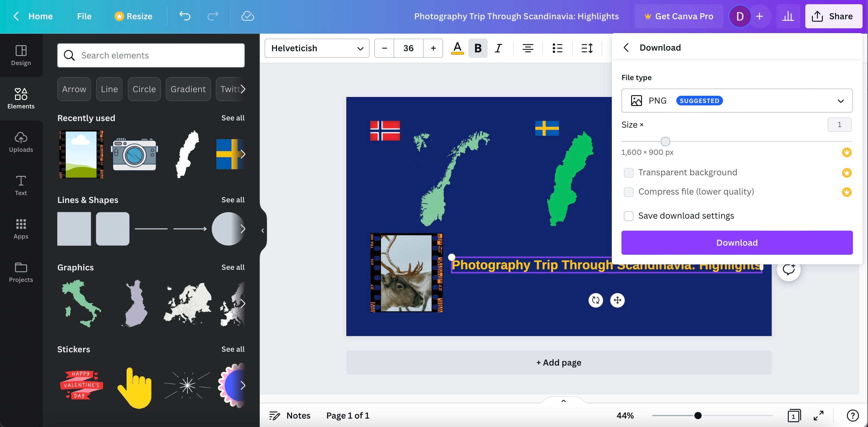
Task: Click the Add page button
Action: [558, 362]
